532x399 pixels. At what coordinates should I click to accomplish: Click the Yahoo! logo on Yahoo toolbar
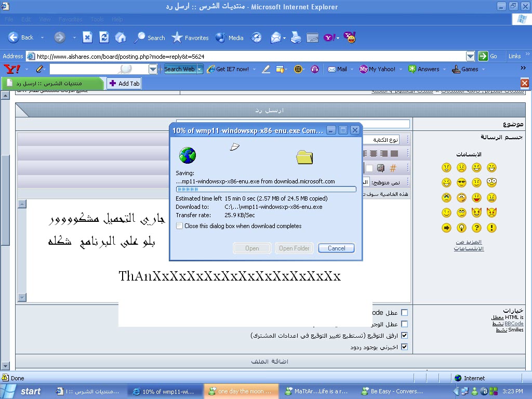tap(12, 69)
